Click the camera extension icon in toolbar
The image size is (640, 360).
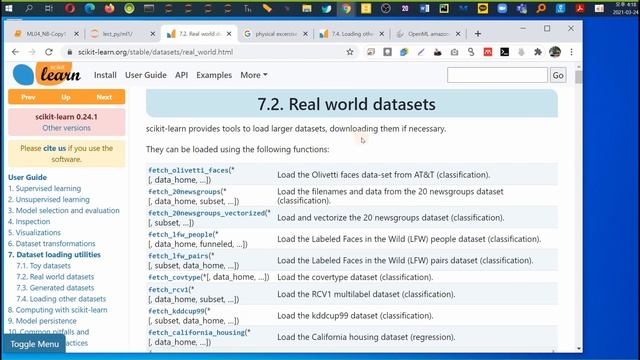pyautogui.click(x=454, y=52)
